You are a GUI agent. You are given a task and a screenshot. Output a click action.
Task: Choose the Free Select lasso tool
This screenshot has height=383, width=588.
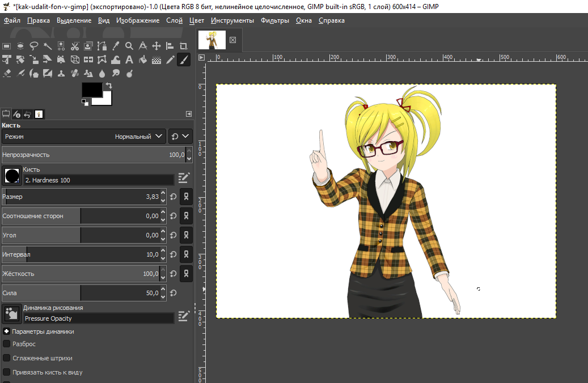tap(34, 46)
